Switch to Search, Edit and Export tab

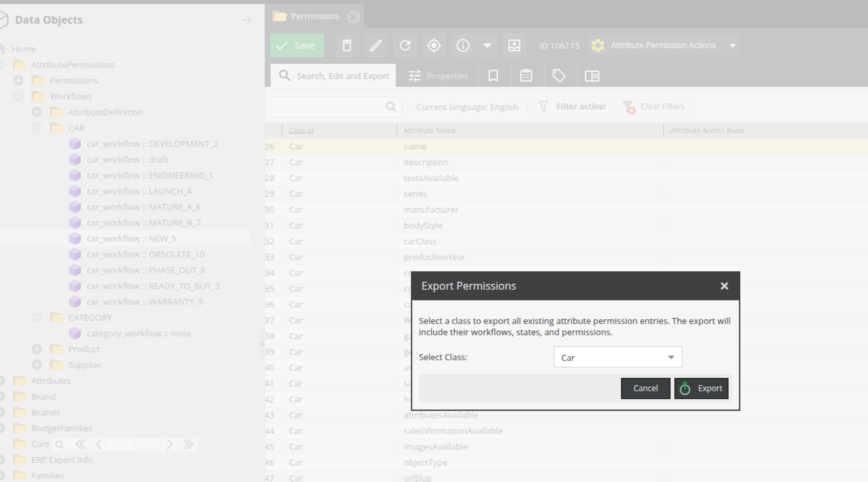click(333, 76)
